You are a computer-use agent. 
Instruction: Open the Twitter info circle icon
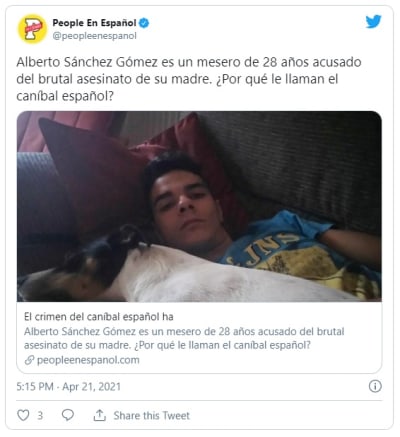pos(375,386)
